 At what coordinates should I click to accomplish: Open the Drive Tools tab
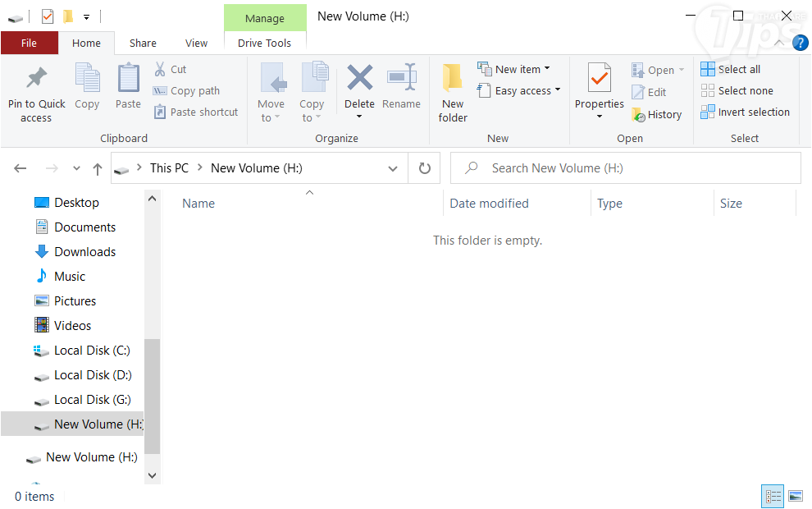(x=265, y=43)
